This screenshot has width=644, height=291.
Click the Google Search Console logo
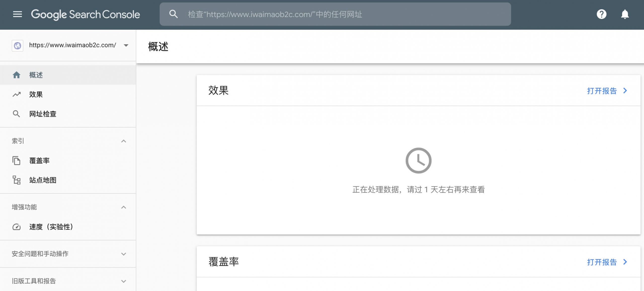coord(85,14)
